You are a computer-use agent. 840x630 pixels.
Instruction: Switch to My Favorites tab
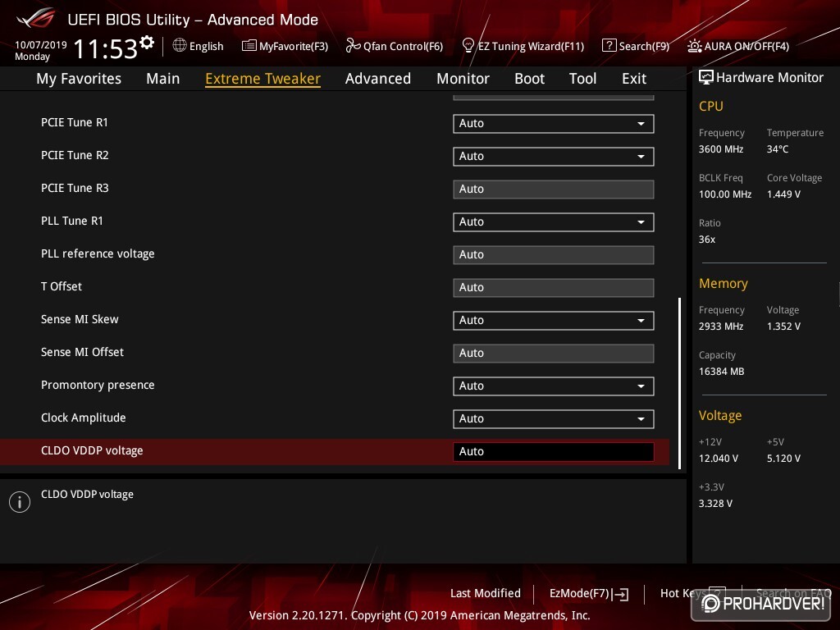tap(79, 79)
